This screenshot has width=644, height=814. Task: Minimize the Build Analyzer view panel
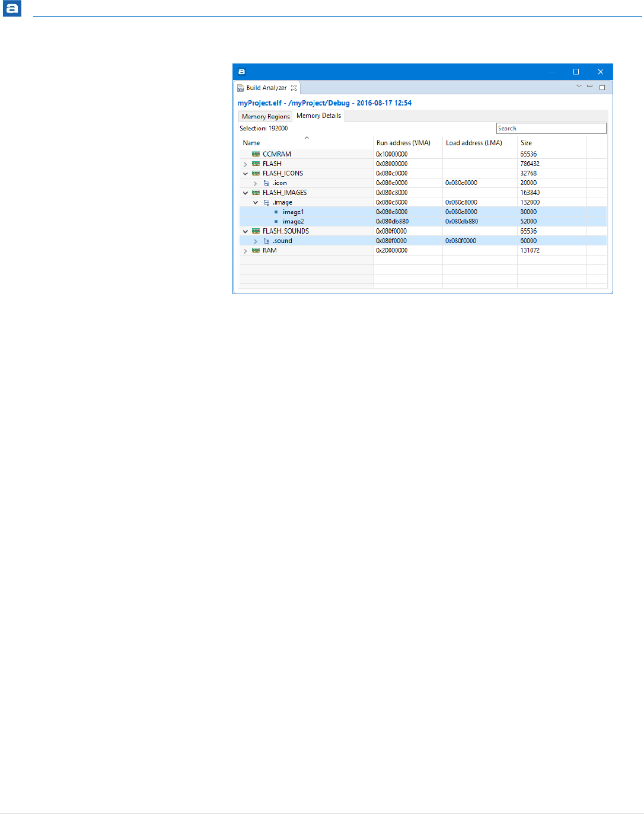click(589, 87)
